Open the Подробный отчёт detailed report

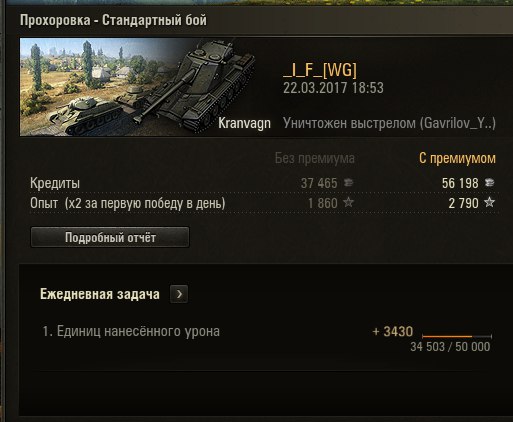(110, 237)
